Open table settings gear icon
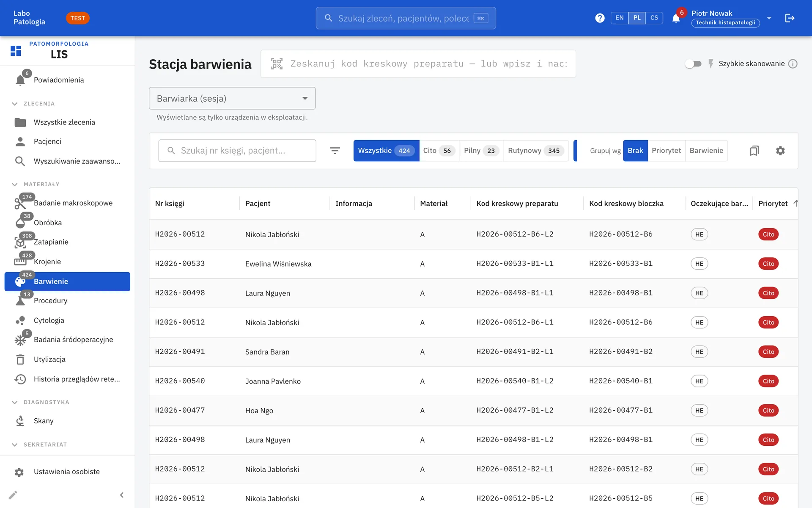Image resolution: width=812 pixels, height=508 pixels. [x=780, y=151]
